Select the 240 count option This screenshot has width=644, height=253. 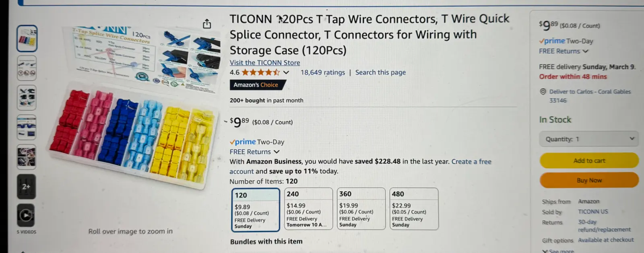pyautogui.click(x=308, y=209)
